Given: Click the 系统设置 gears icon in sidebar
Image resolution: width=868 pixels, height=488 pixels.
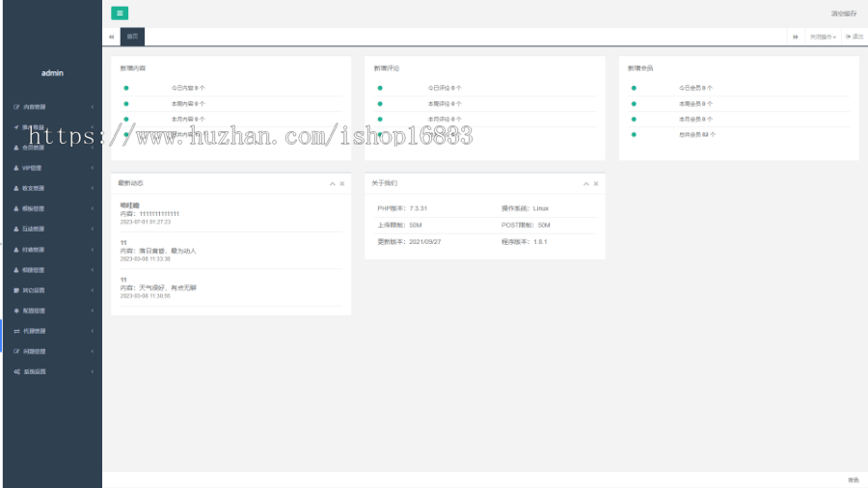Looking at the screenshot, I should click(x=16, y=371).
